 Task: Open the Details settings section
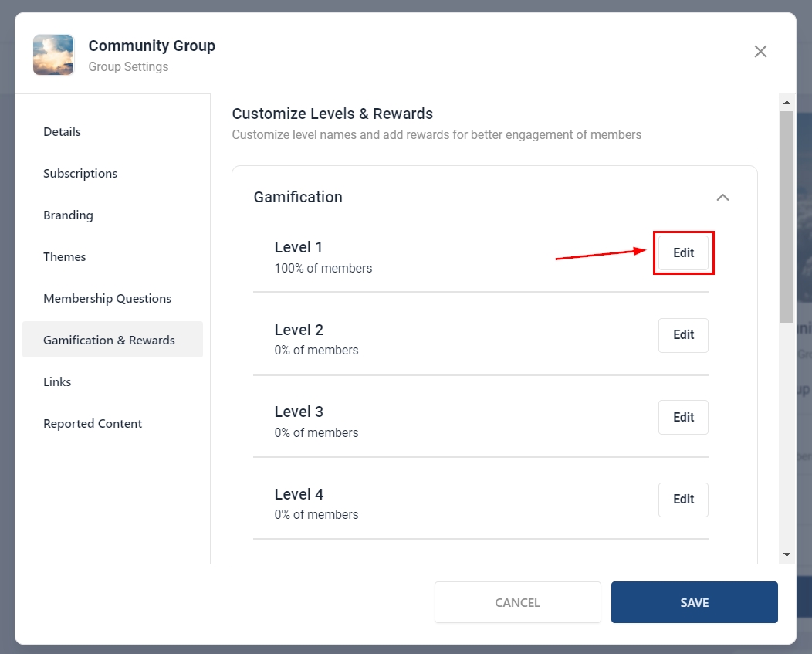62,132
